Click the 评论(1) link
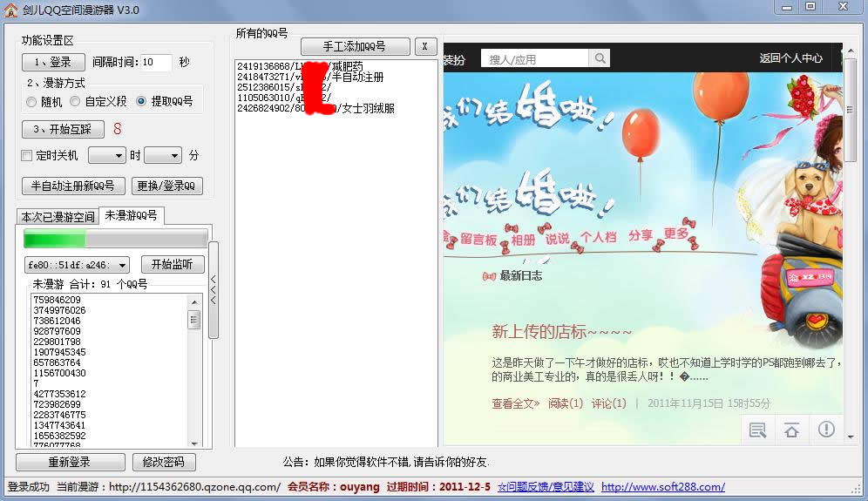The image size is (868, 501). [608, 403]
